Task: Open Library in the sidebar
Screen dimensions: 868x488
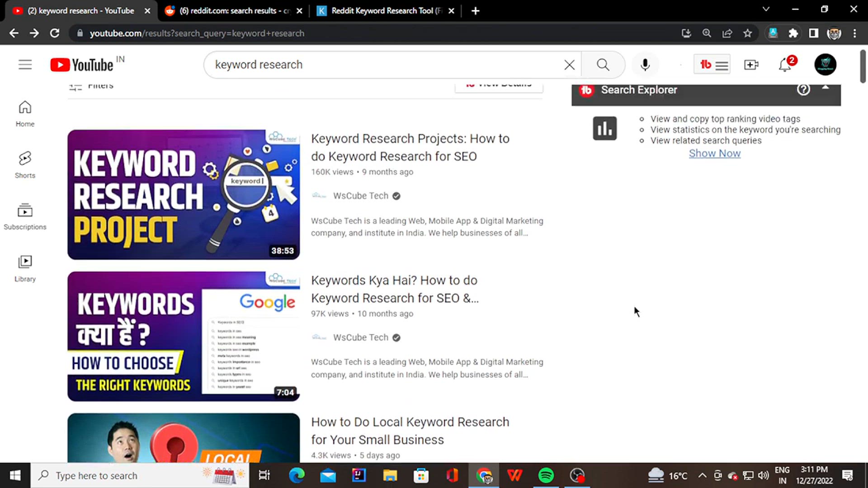Action: 25,268
